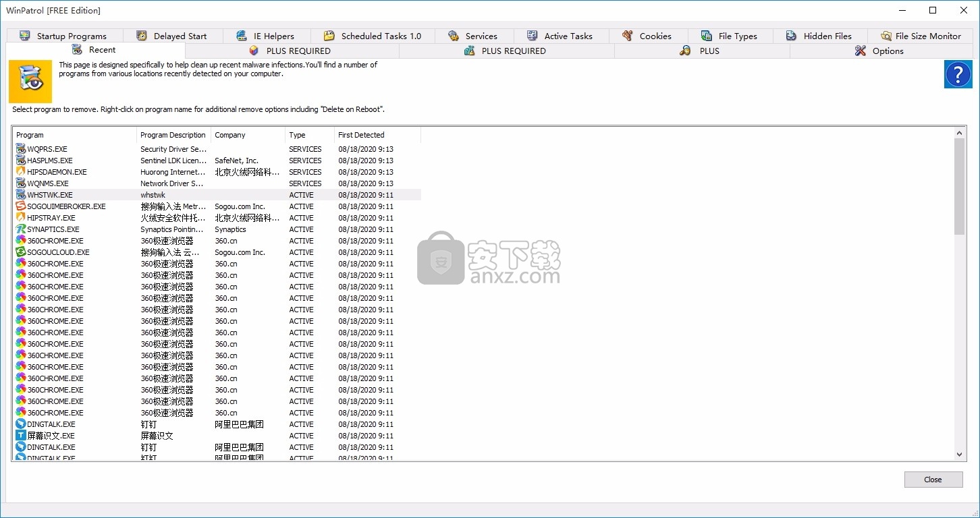Open the IE Helpers tab
Image resolution: width=980 pixels, height=518 pixels.
pos(267,36)
